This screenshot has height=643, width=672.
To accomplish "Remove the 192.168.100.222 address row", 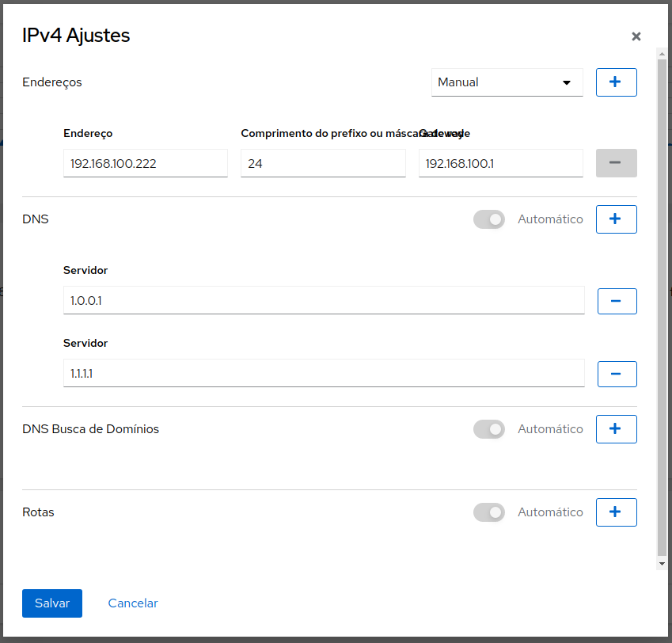I will [616, 163].
